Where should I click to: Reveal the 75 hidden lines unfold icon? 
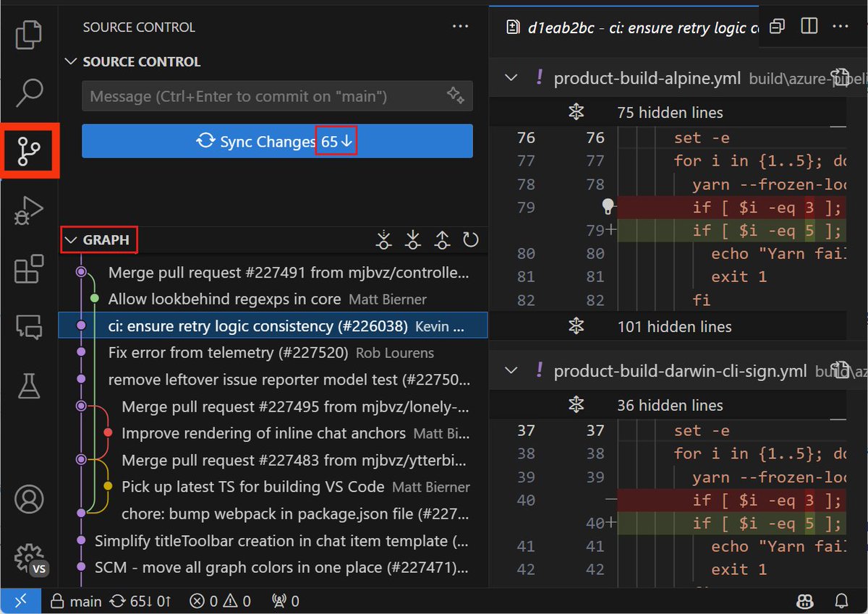pos(576,112)
